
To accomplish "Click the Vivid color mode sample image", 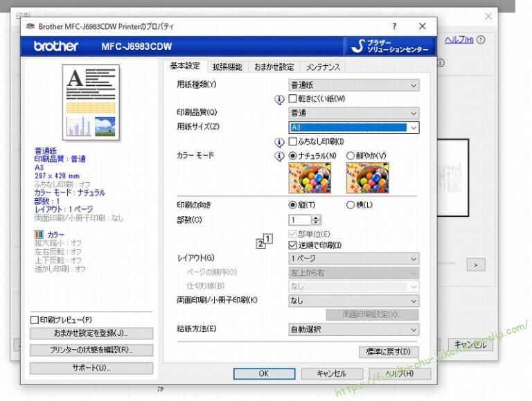I will tap(367, 177).
